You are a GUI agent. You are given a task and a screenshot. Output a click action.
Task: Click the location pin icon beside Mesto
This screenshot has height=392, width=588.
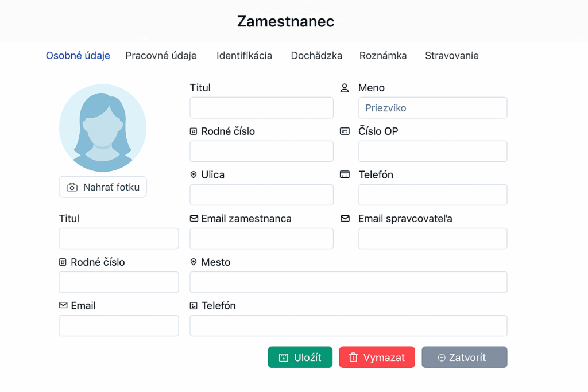(x=194, y=262)
